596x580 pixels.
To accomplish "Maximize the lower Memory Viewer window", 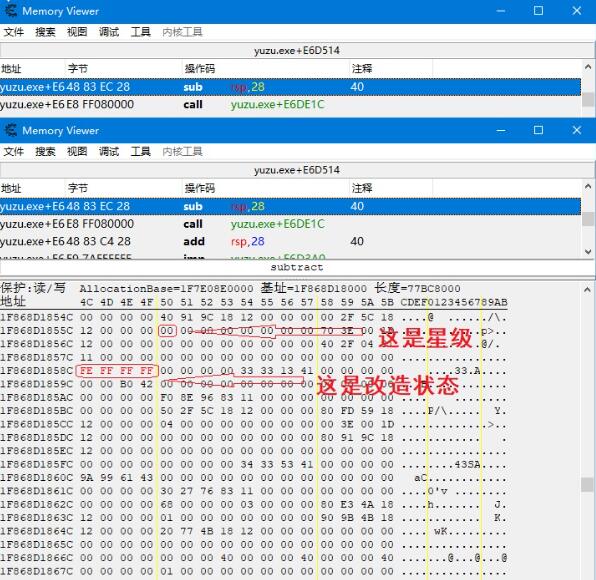I will pos(538,130).
